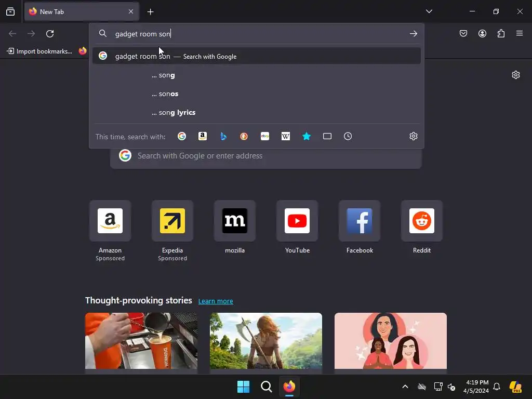532x399 pixels.
Task: Click the muted volume tray icon
Action: [451, 387]
